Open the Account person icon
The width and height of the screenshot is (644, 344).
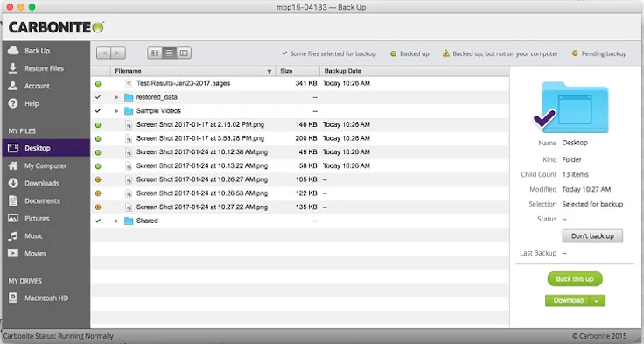click(x=13, y=86)
